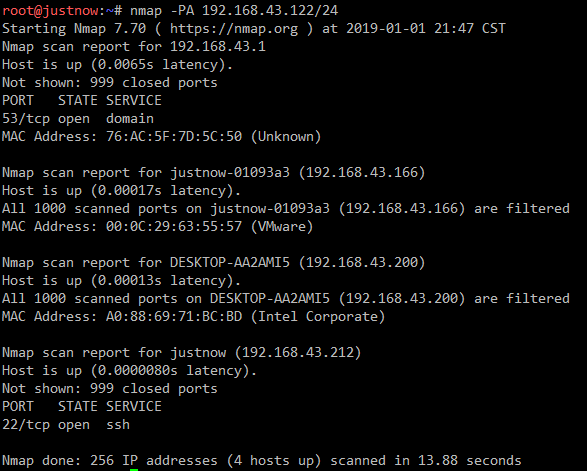This screenshot has width=587, height=471.
Task: Click the 2019-01-01 21:47 CST timestamp
Action: click(426, 28)
